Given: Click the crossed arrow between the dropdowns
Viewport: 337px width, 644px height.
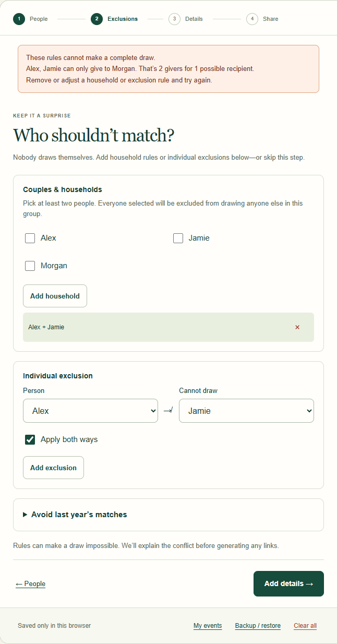Looking at the screenshot, I should (x=168, y=411).
